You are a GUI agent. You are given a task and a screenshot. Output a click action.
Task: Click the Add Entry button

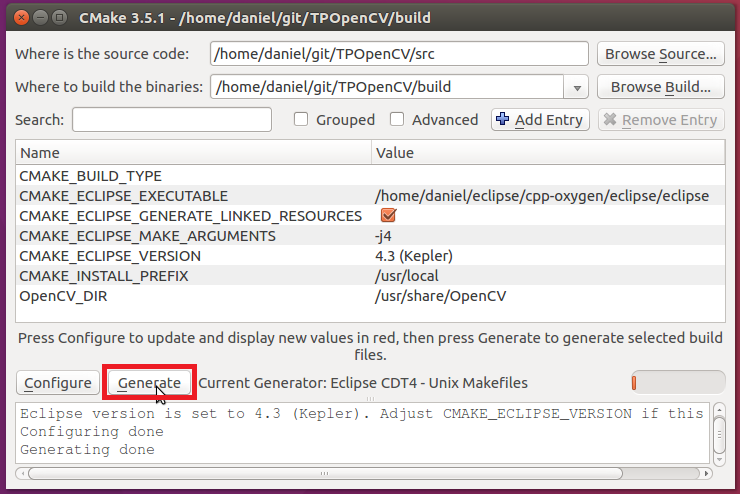(540, 120)
